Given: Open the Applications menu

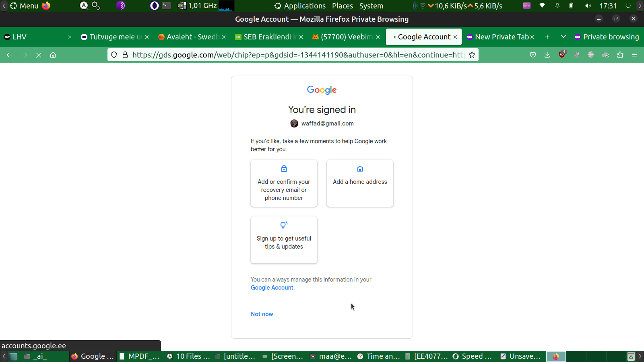Looking at the screenshot, I should pos(300,6).
